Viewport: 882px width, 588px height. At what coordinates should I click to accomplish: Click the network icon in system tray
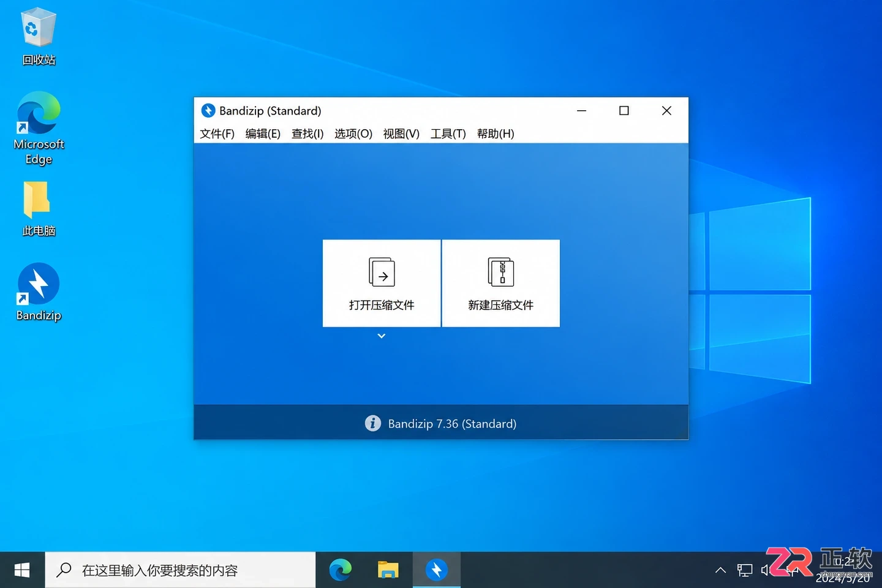pyautogui.click(x=744, y=570)
